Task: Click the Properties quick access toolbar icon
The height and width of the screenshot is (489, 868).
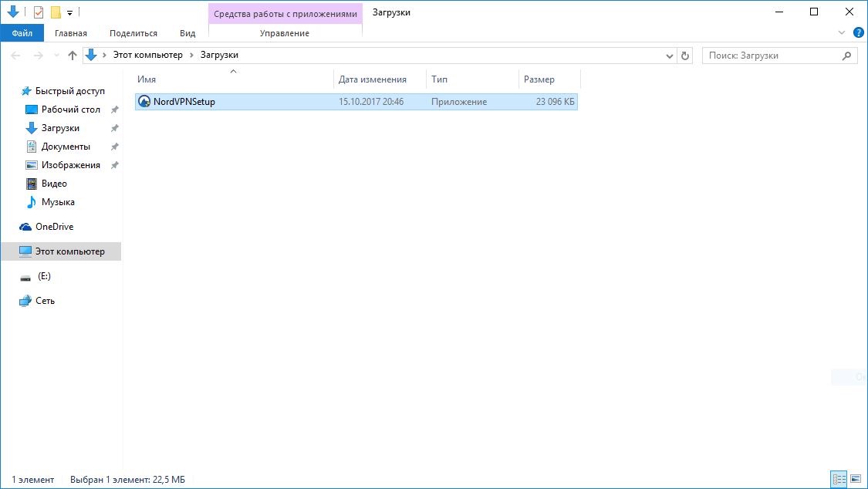Action: [39, 12]
